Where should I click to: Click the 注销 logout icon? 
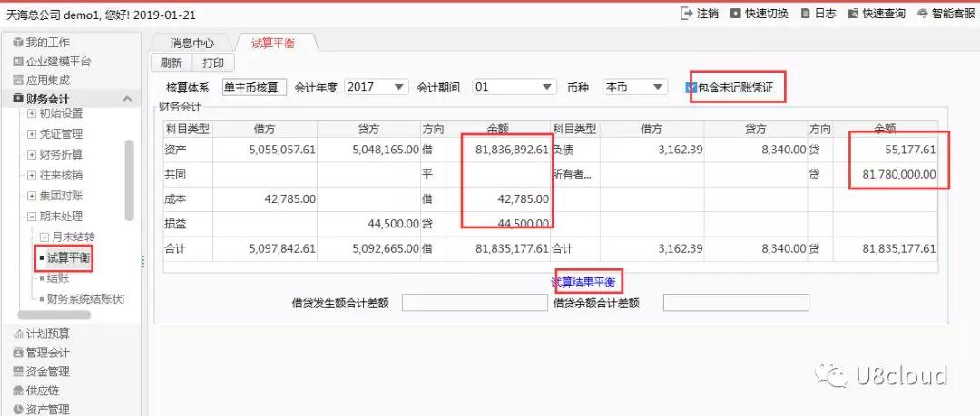click(x=687, y=13)
